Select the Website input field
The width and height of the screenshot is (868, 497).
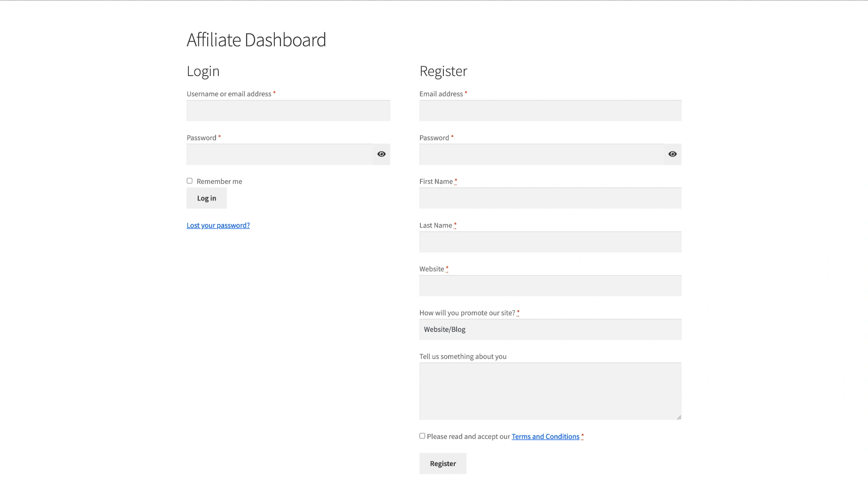(x=550, y=286)
